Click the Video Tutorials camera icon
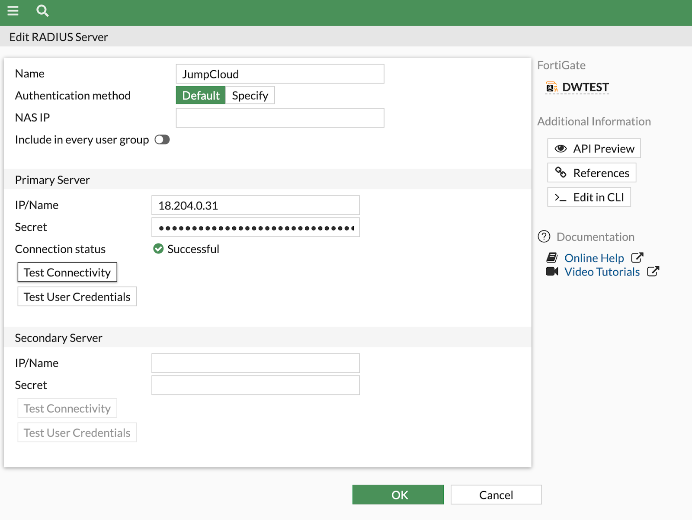Image resolution: width=692 pixels, height=520 pixels. click(x=552, y=272)
